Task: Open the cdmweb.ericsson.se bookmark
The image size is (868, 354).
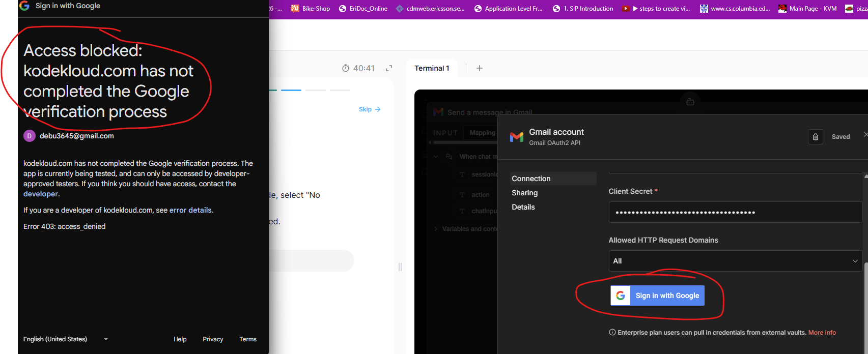Action: [430, 9]
